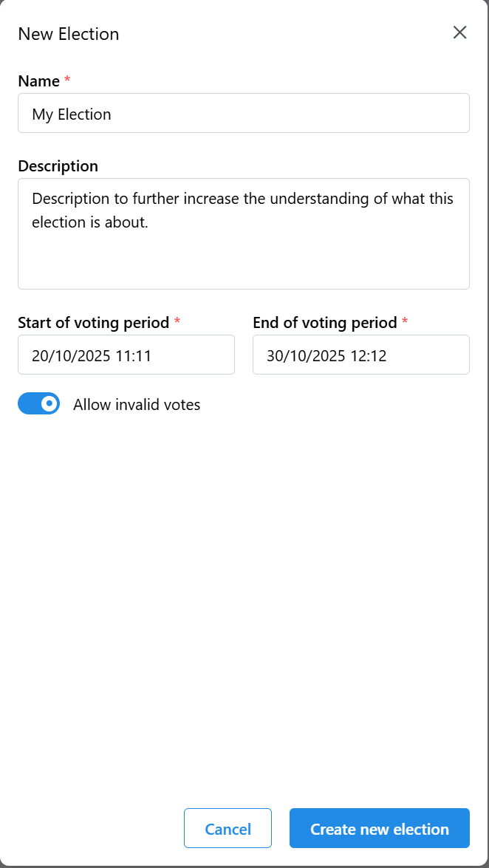
Task: Click the 'End of voting period' label
Action: click(x=325, y=323)
